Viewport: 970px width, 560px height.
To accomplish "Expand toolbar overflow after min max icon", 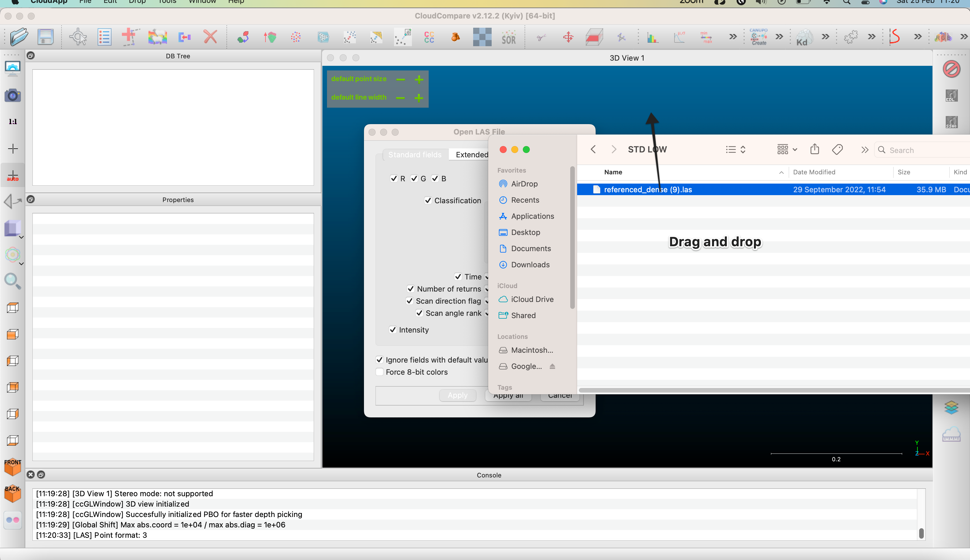I will tap(733, 37).
